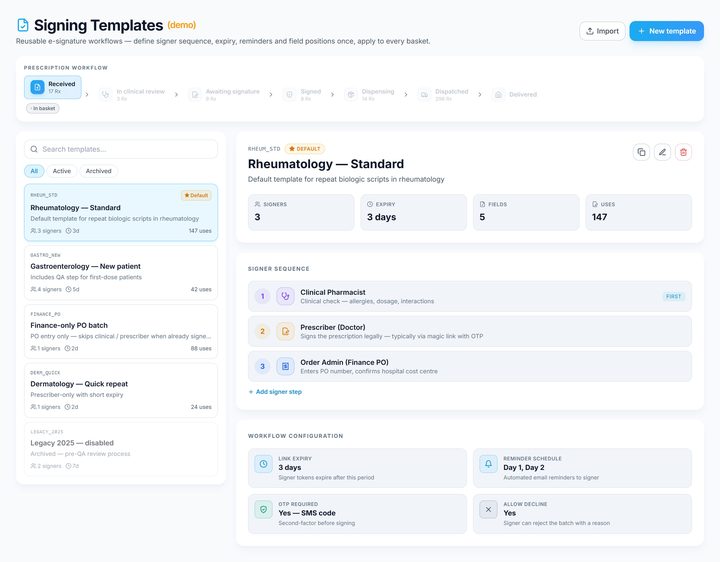Open Legacy 2025 — disabled template
This screenshot has width=720, height=562.
coord(121,449)
